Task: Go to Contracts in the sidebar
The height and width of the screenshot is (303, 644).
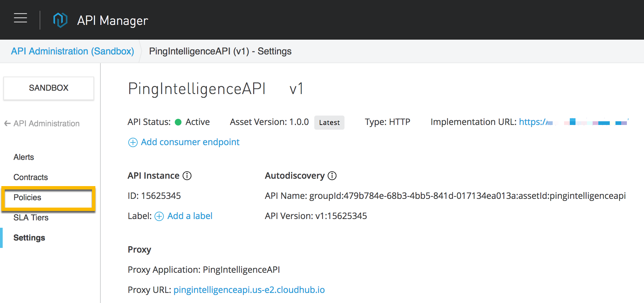Action: pyautogui.click(x=31, y=177)
